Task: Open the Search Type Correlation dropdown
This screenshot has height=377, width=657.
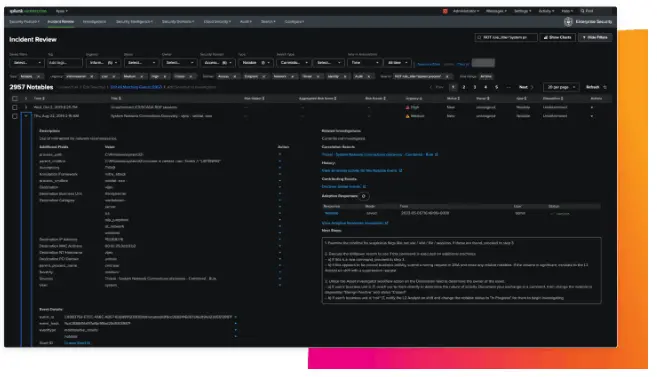Action: [x=294, y=63]
